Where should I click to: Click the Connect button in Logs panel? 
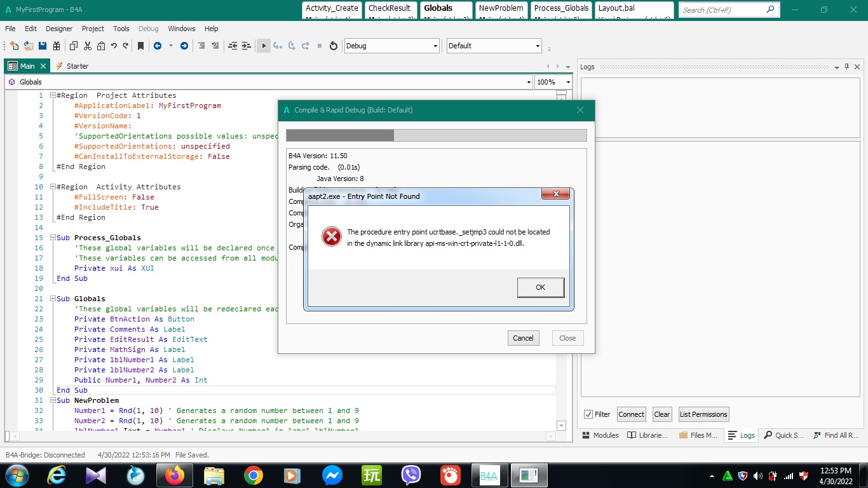coord(631,414)
